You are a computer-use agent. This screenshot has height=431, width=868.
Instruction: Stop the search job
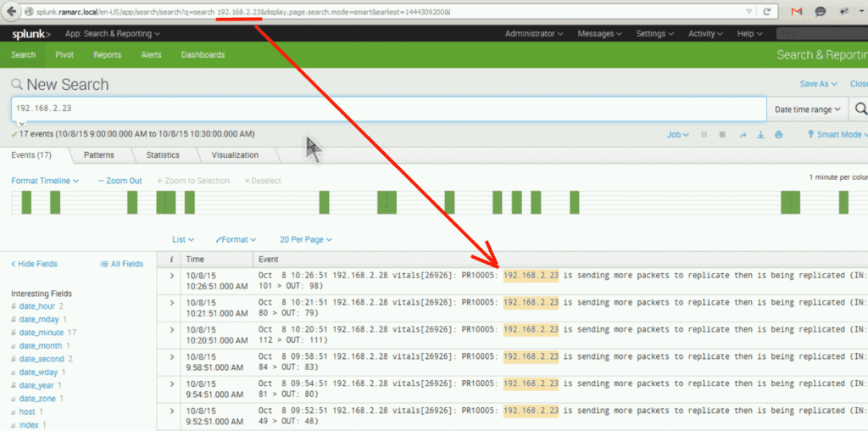click(x=722, y=135)
